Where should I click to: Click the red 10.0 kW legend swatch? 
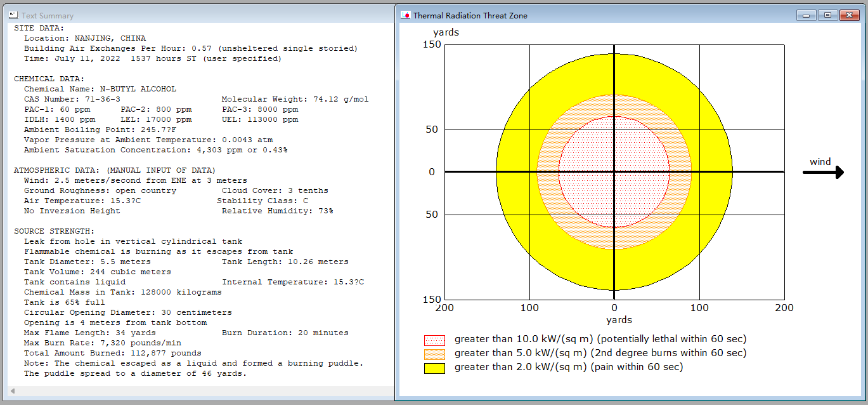point(434,340)
